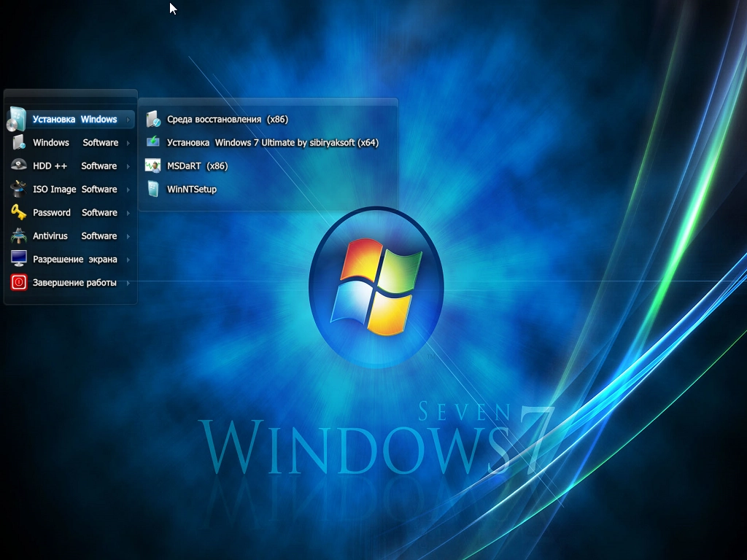Expand the ISO Image Software submenu arrow
747x560 pixels.
[x=128, y=190]
